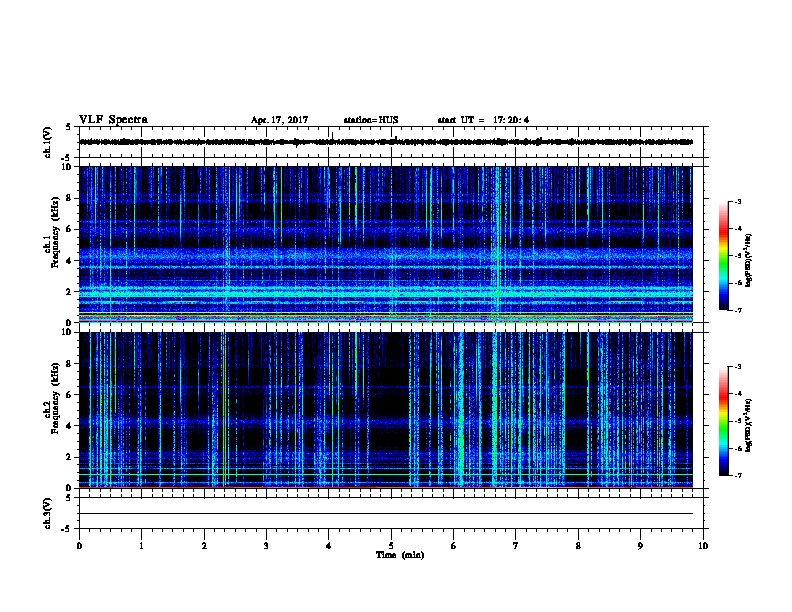792x612 pixels.
Task: Click the "start UT = 17:20:4" label
Action: pyautogui.click(x=483, y=120)
